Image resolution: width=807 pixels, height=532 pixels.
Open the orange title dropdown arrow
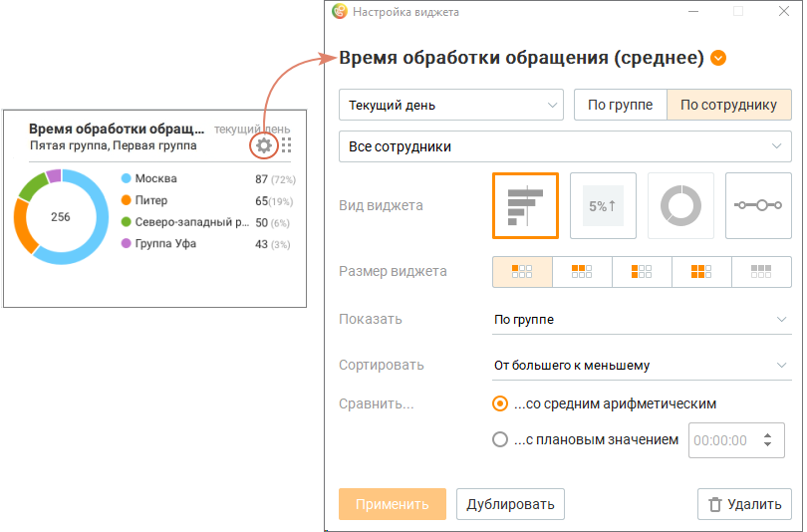pos(718,58)
